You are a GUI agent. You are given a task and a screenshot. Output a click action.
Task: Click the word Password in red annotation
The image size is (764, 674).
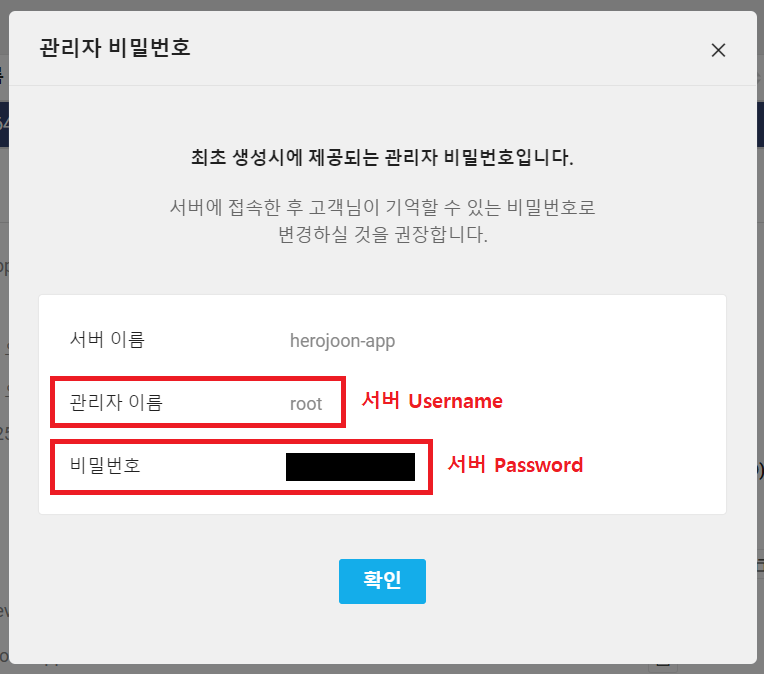click(538, 465)
